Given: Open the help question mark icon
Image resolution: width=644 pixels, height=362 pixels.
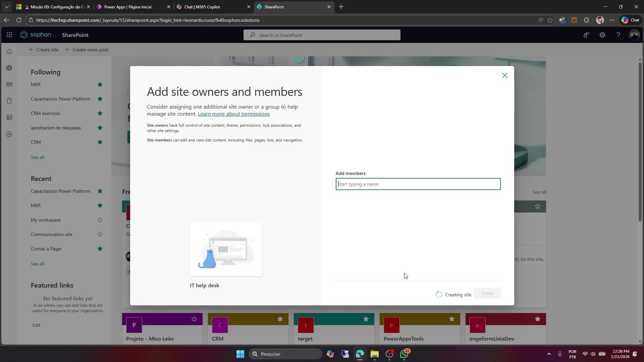Looking at the screenshot, I should click(x=618, y=35).
